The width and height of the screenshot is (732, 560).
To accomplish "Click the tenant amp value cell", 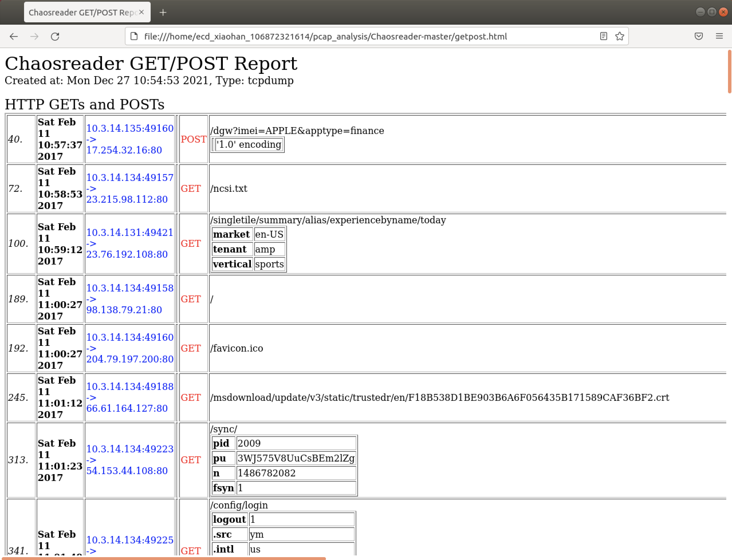I will (269, 249).
